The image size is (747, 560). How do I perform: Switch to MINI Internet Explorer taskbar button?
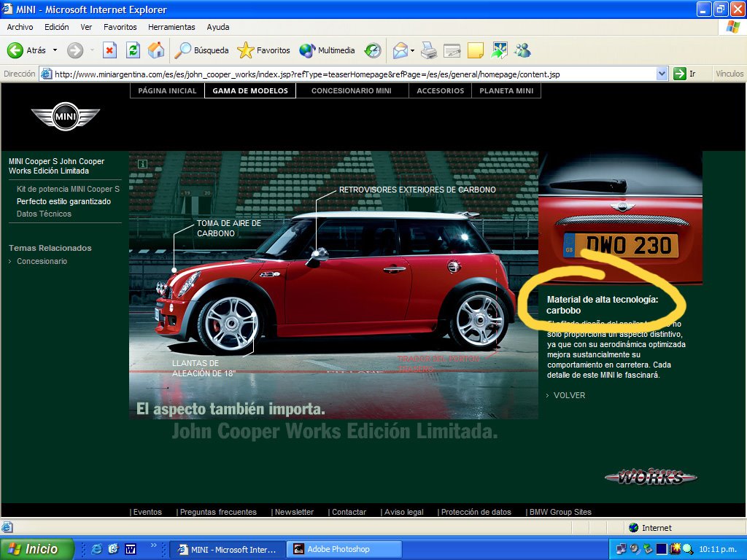(228, 549)
